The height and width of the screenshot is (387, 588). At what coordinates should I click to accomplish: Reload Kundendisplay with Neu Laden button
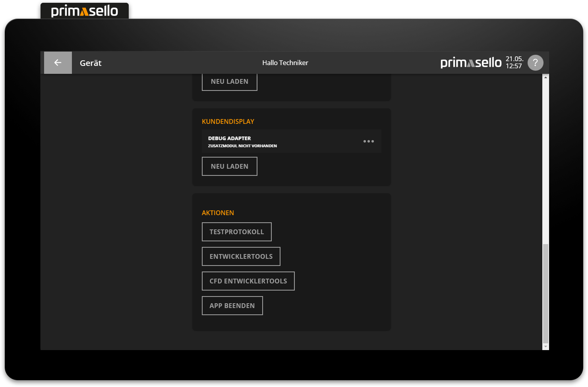coord(229,166)
